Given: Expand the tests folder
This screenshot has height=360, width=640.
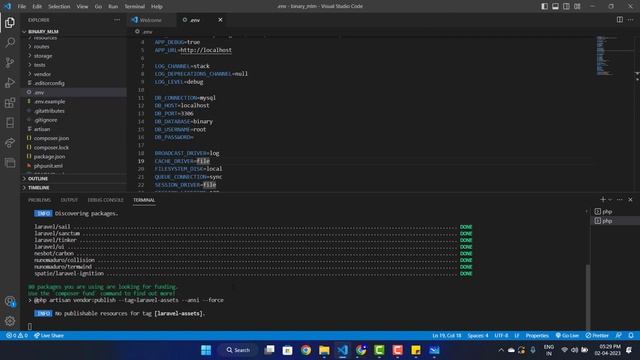Looking at the screenshot, I should [40, 65].
